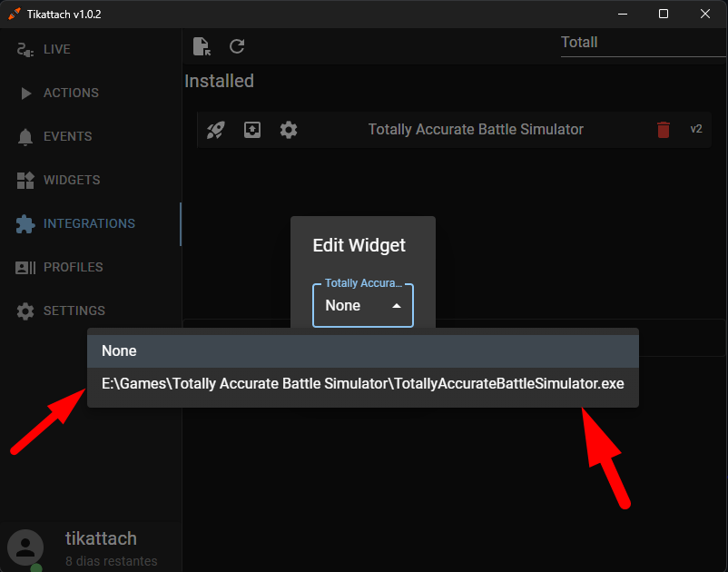The image size is (728, 572).
Task: Click the WIDGETS grid icon
Action: (25, 180)
